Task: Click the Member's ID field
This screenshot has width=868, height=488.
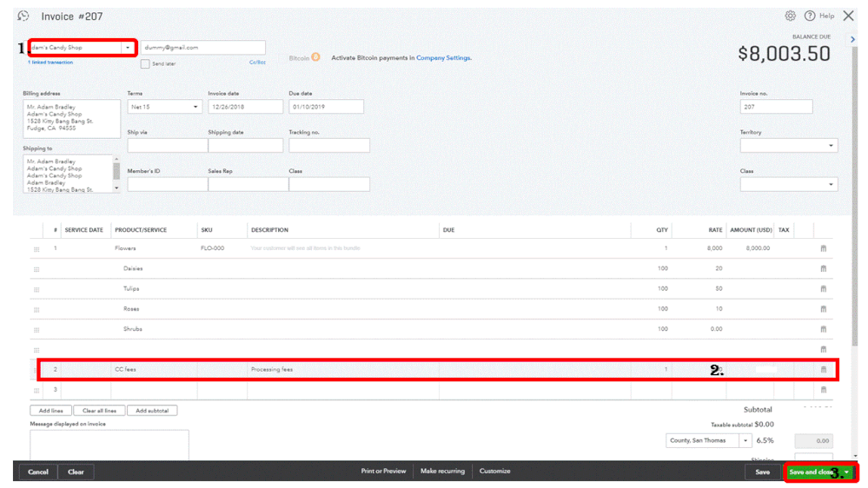Action: pyautogui.click(x=168, y=184)
